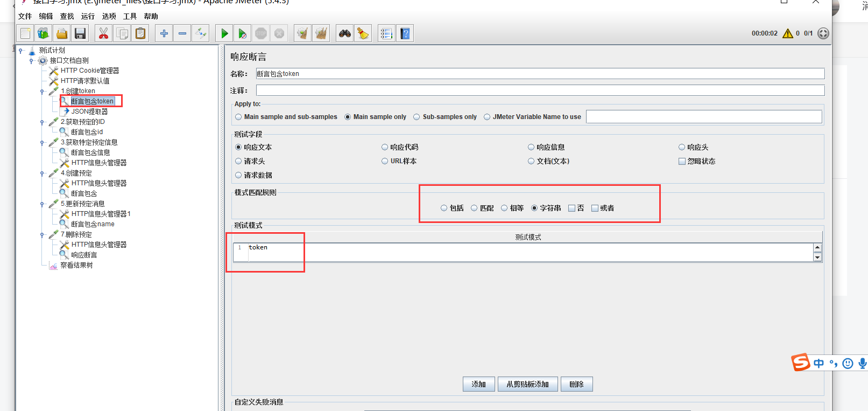
Task: Click the 删除 button
Action: [577, 384]
